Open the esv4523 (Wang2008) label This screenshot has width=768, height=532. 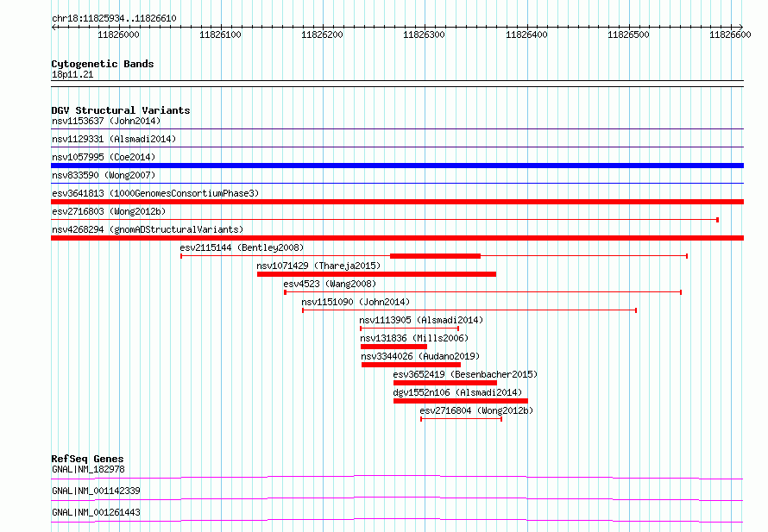click(330, 284)
